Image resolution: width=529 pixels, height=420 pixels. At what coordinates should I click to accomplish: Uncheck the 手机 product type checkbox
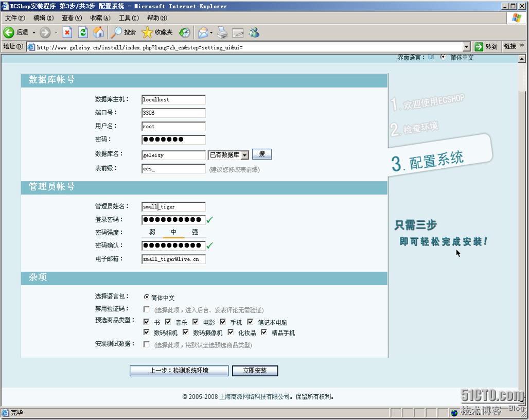223,322
